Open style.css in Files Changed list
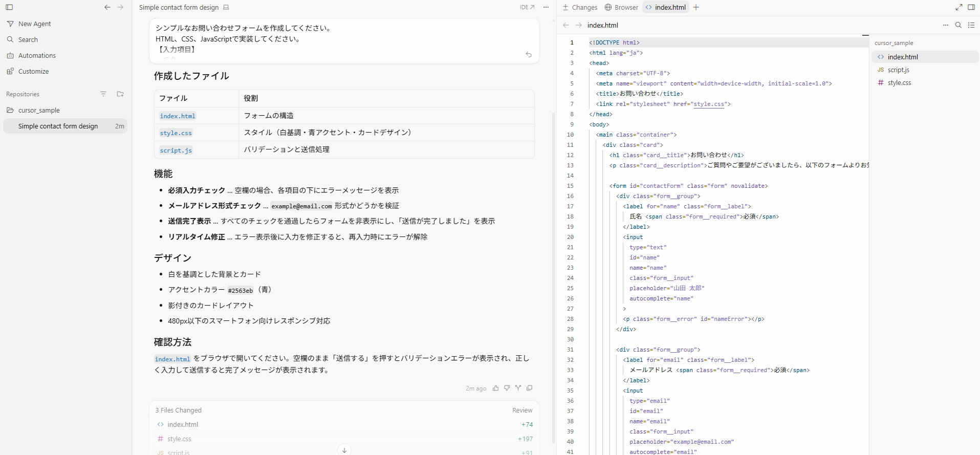 click(x=179, y=439)
